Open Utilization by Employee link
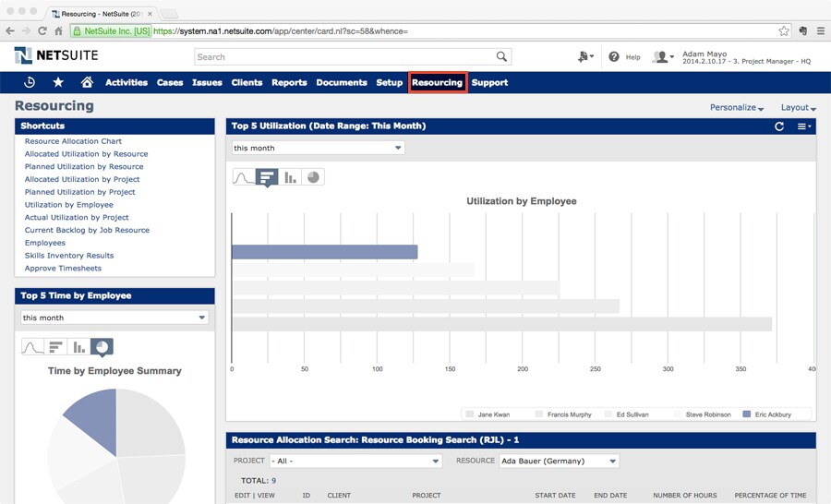Screen dimensions: 831x504 [x=69, y=205]
